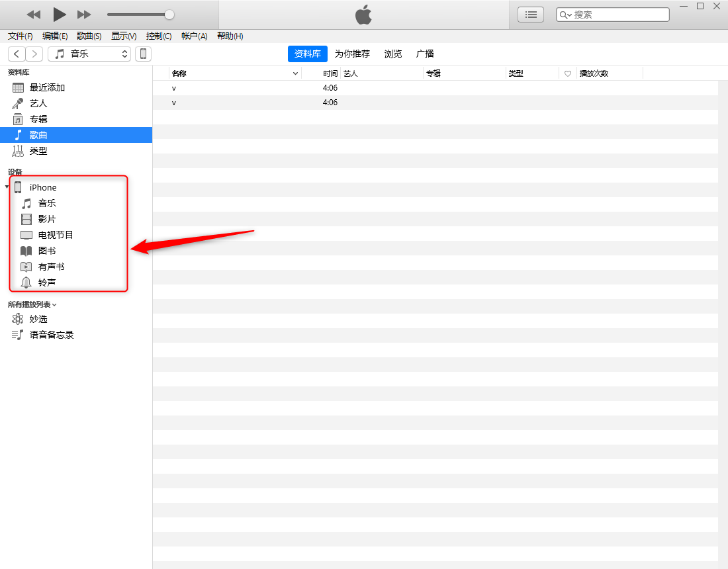The width and height of the screenshot is (728, 569).
Task: Select the first song row named v
Action: pyautogui.click(x=435, y=88)
